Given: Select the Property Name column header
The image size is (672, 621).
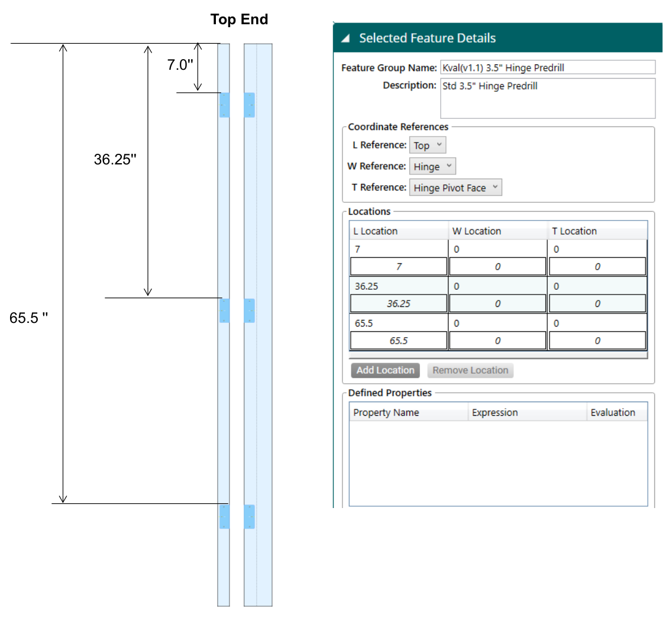Looking at the screenshot, I should click(408, 412).
